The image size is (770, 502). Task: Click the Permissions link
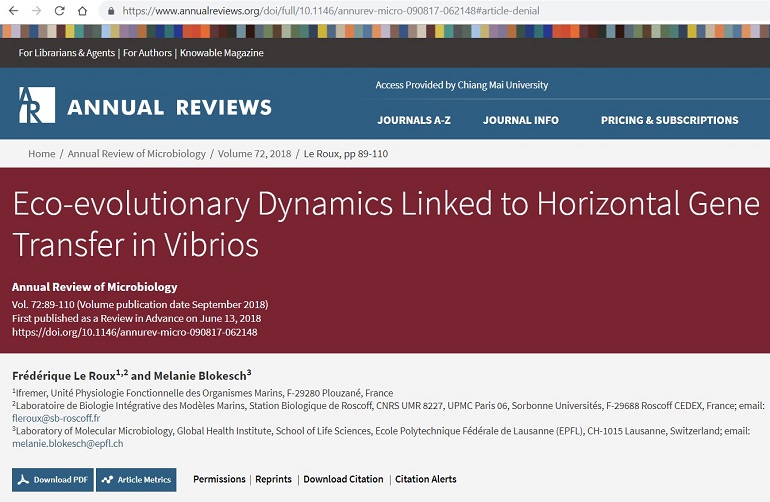(219, 479)
